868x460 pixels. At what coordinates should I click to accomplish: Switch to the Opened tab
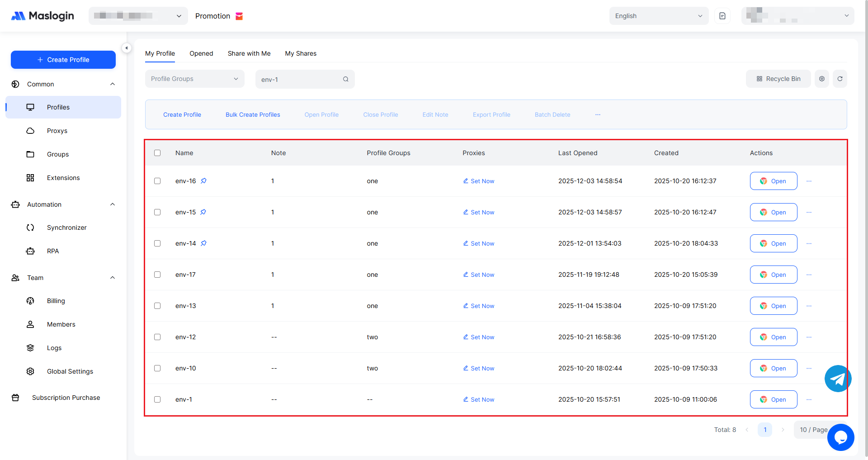[x=201, y=53]
